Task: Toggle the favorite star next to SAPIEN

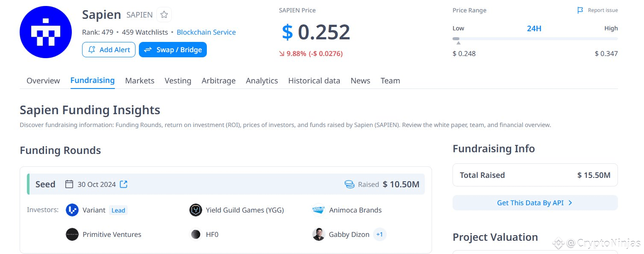Action: (164, 15)
